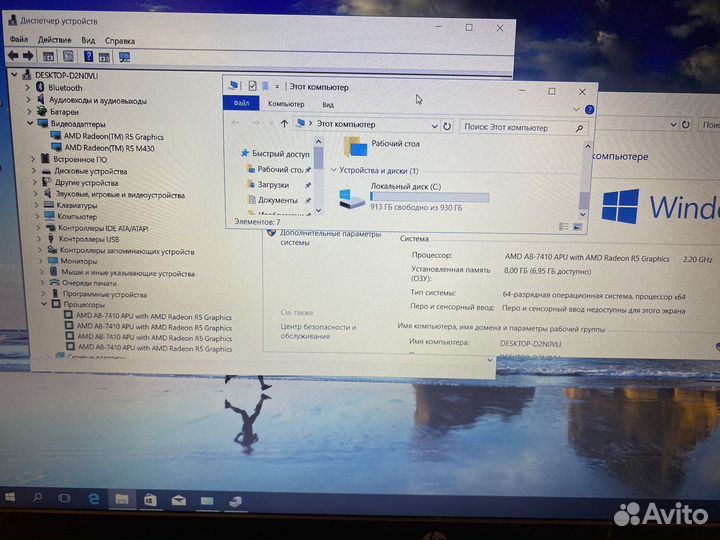The width and height of the screenshot is (720, 540).
Task: Select the DESKTOP-D2N0VLI root node
Action: (x=66, y=75)
